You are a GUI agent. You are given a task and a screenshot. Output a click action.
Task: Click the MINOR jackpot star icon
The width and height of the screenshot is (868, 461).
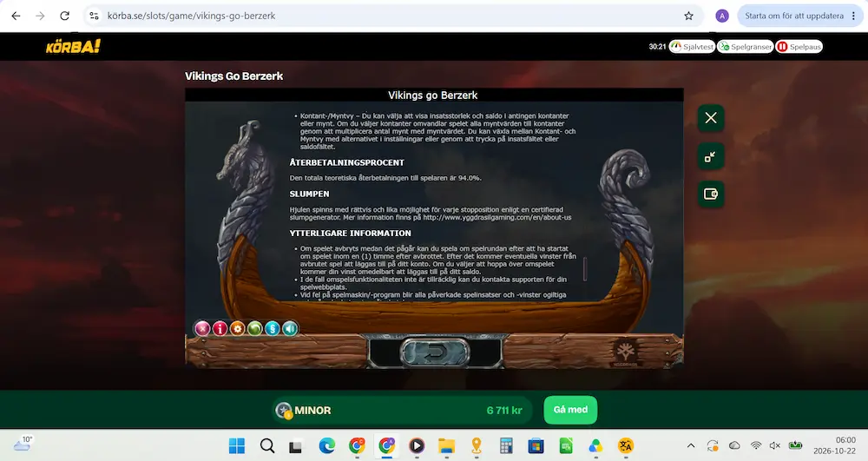(284, 411)
